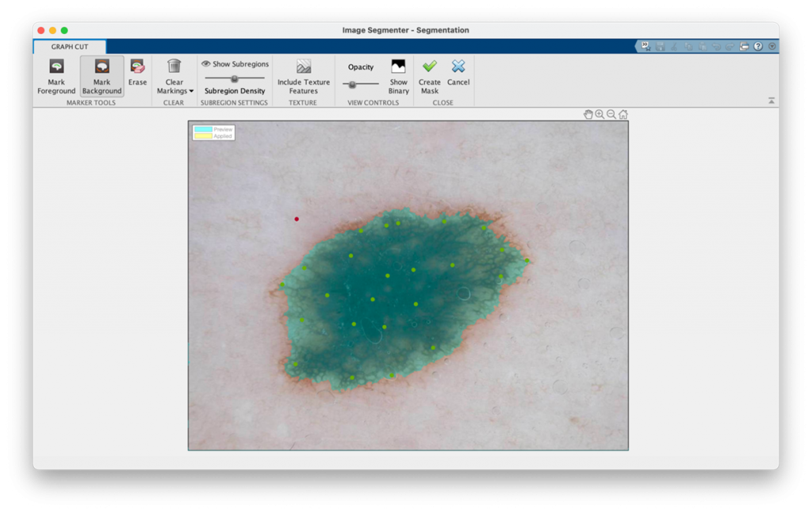Click the zoom out magnifier icon
The image size is (812, 513).
point(611,114)
